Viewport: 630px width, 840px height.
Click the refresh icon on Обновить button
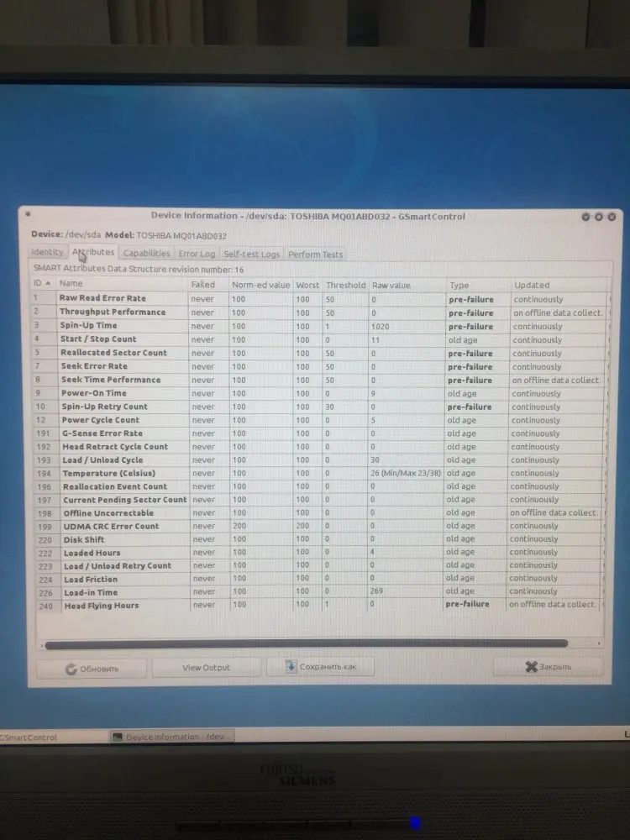point(71,669)
